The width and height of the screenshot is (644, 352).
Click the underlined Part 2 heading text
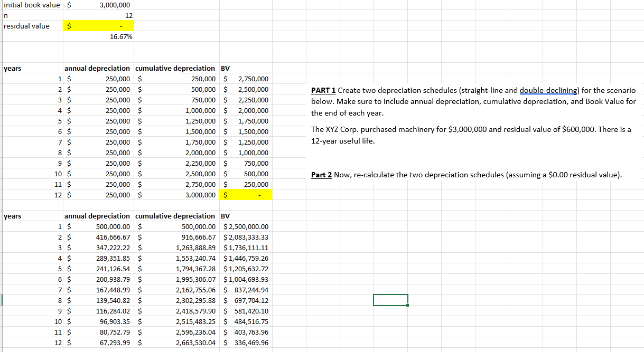(320, 175)
